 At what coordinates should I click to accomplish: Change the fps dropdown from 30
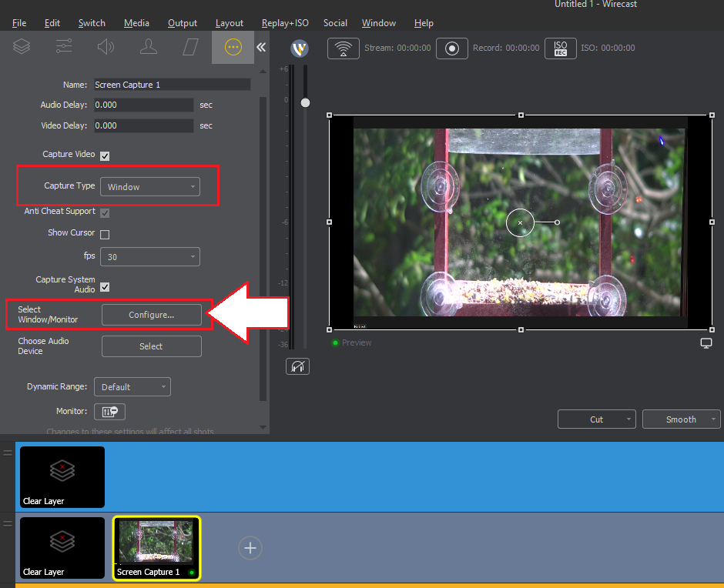(x=149, y=256)
